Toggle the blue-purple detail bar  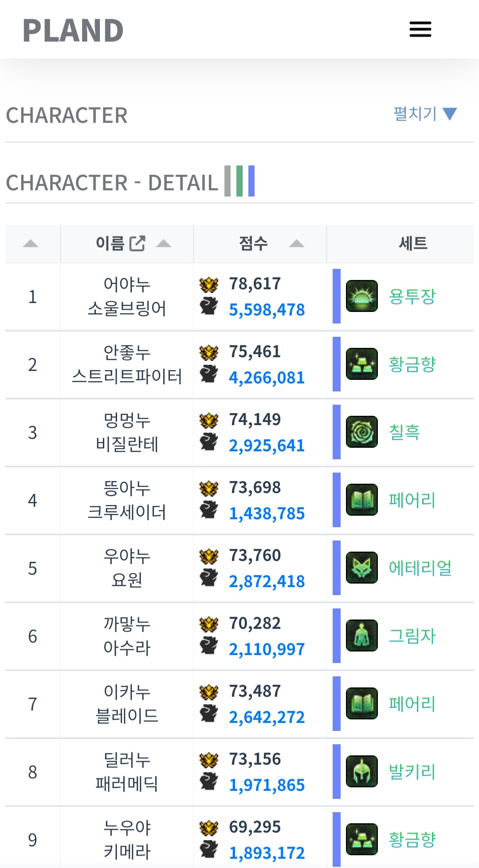(x=251, y=181)
